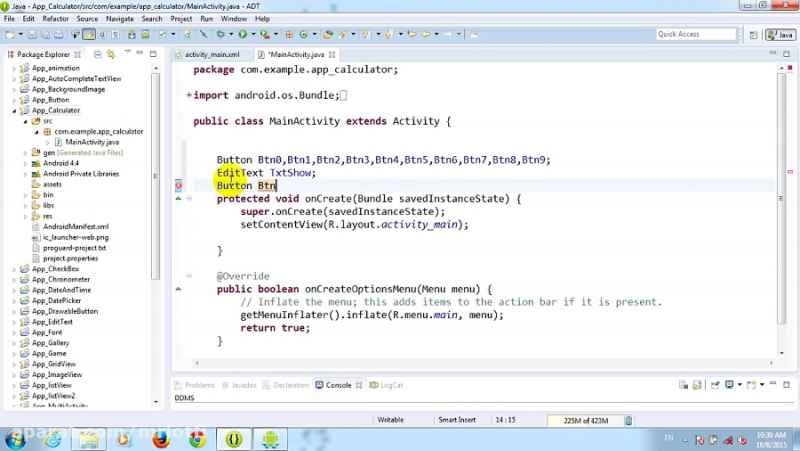
Task: Click the Open Type toolbar icon
Action: click(x=328, y=34)
